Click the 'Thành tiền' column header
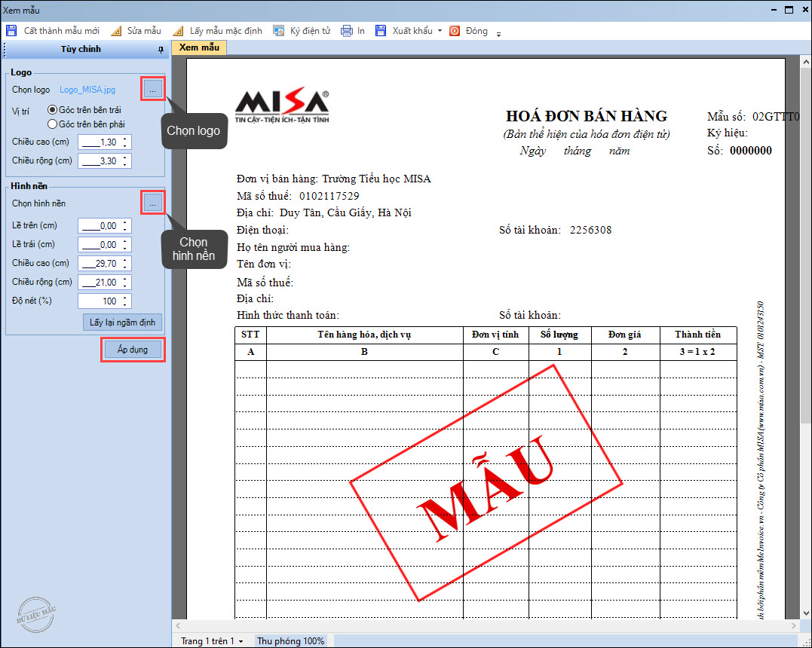This screenshot has width=812, height=648. [698, 335]
